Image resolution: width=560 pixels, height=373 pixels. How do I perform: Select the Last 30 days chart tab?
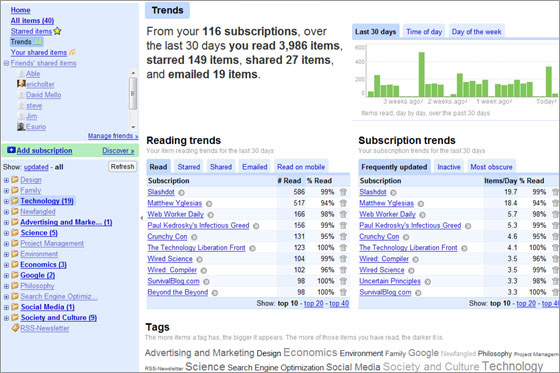tap(375, 31)
